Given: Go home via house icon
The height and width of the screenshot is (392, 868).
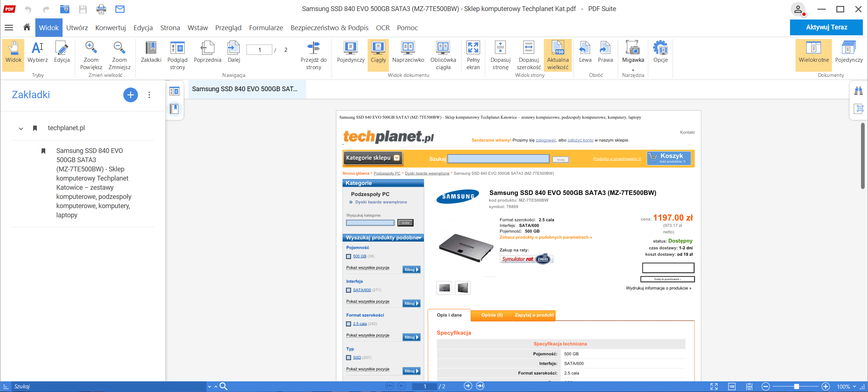Looking at the screenshot, I should click(26, 27).
